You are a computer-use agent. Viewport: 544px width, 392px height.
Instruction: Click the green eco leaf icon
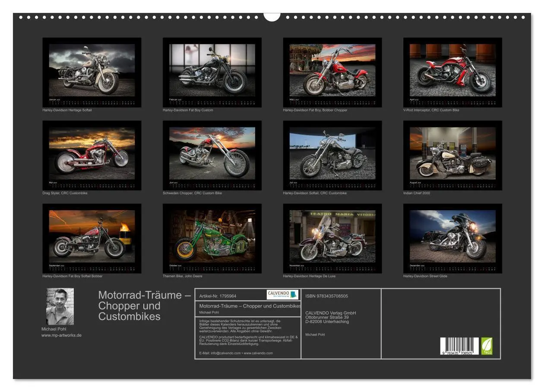[487, 346]
